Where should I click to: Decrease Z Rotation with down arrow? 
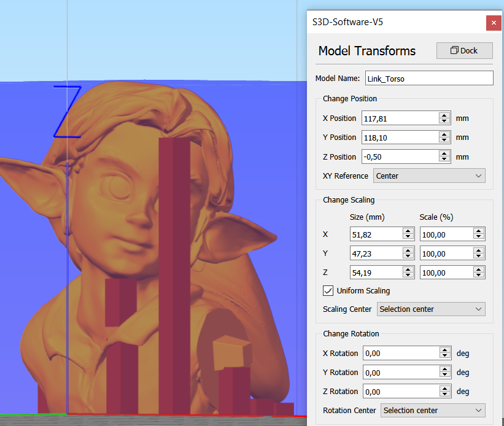click(x=445, y=395)
